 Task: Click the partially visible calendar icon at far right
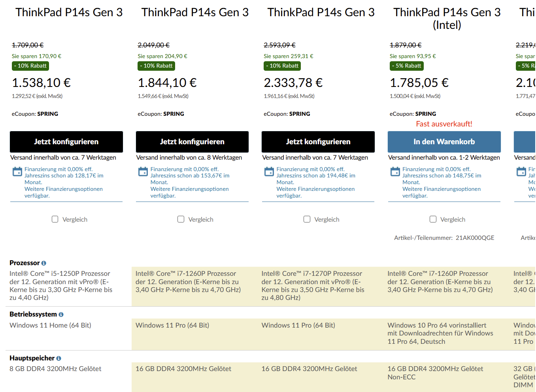[521, 171]
